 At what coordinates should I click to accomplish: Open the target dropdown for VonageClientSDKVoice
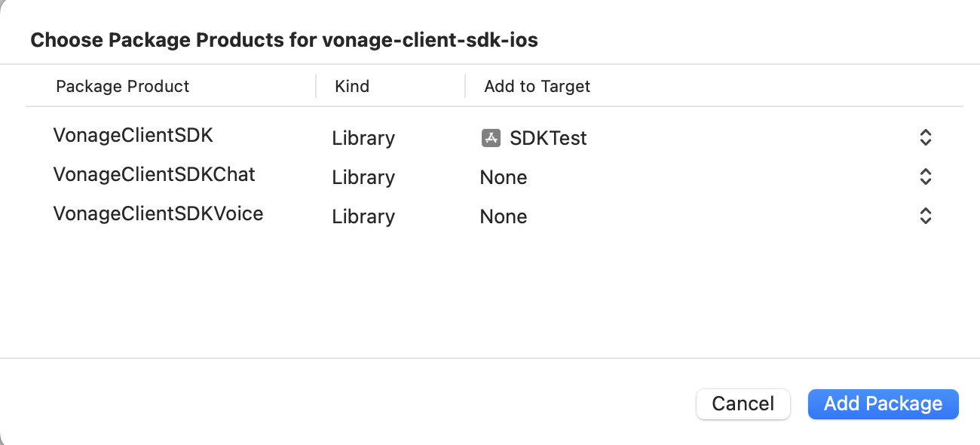click(x=925, y=216)
